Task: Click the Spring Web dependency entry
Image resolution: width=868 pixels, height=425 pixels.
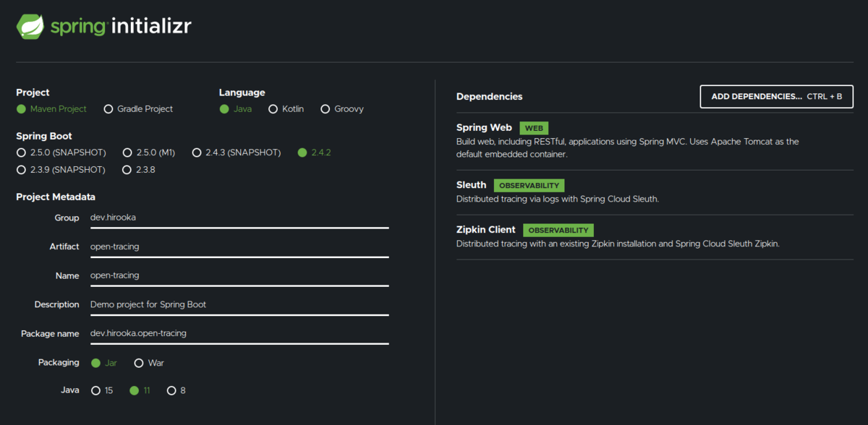Action: click(655, 142)
